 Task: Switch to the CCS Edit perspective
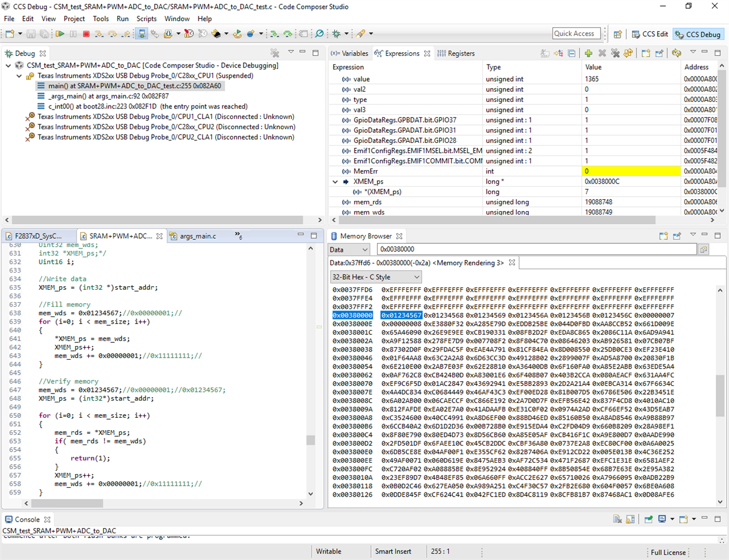click(649, 34)
